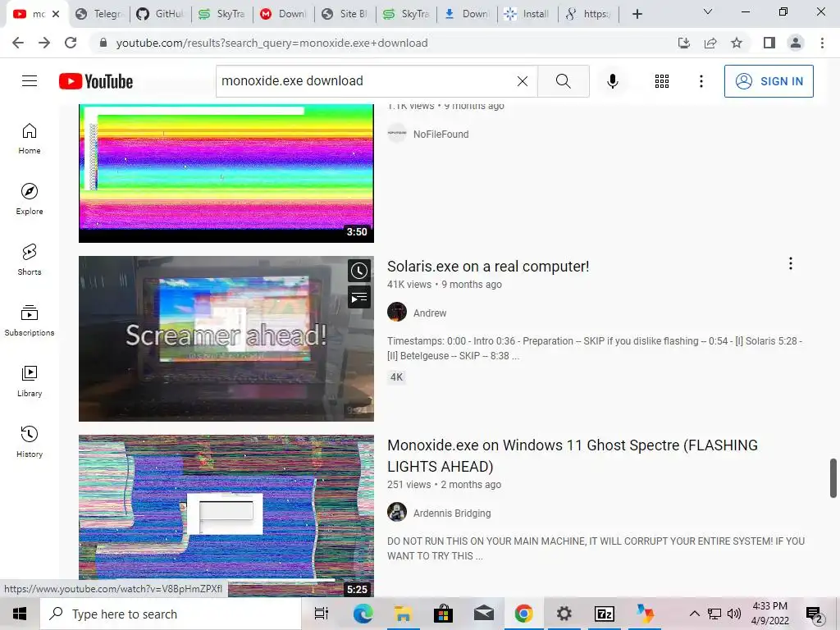This screenshot has height=630, width=840.
Task: Open Chrome profile menu
Action: point(796,43)
